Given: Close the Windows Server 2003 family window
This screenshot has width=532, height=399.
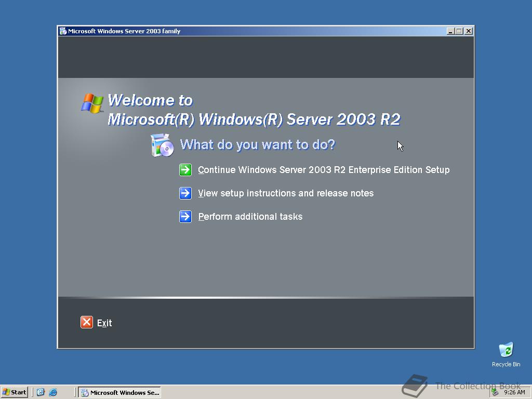Looking at the screenshot, I should coord(468,31).
